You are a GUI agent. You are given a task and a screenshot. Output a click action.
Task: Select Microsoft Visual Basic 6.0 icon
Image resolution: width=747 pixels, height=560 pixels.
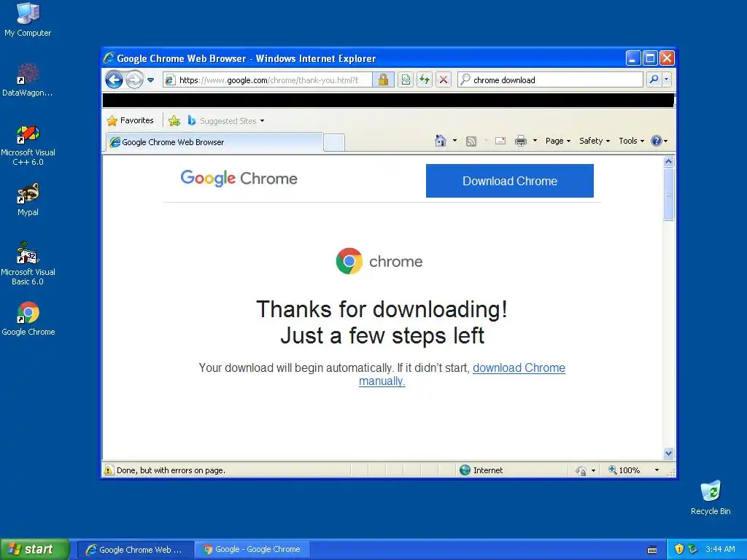pyautogui.click(x=28, y=264)
